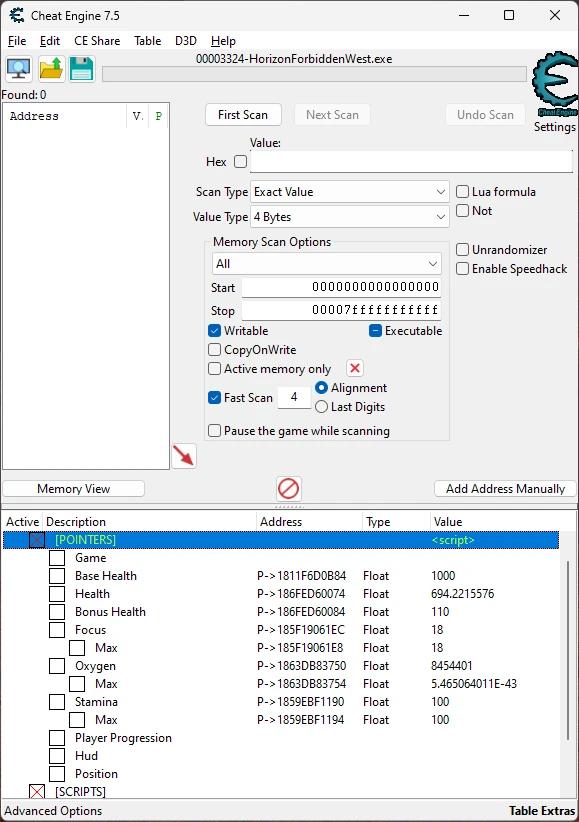Screen dimensions: 579x822
Task: Open the memory region All dropdown
Action: [x=326, y=264]
